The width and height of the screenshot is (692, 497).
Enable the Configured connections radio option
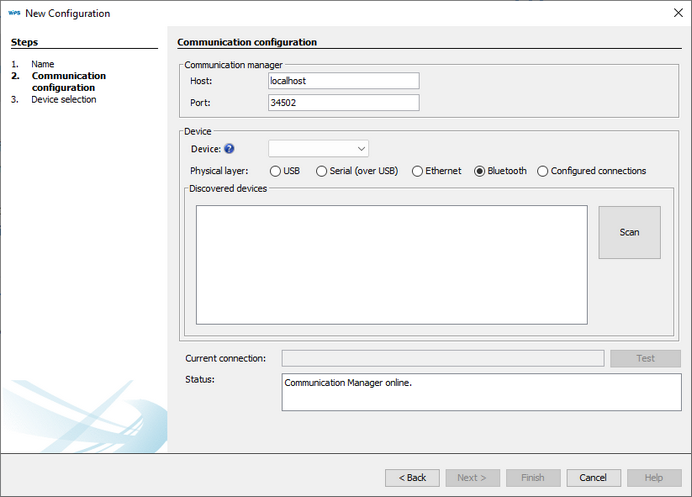tap(543, 171)
